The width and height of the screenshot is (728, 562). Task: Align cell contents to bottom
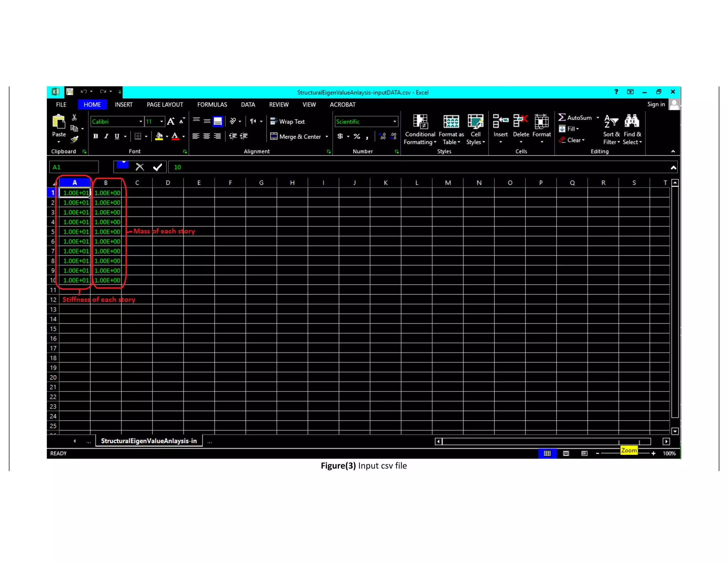[218, 121]
